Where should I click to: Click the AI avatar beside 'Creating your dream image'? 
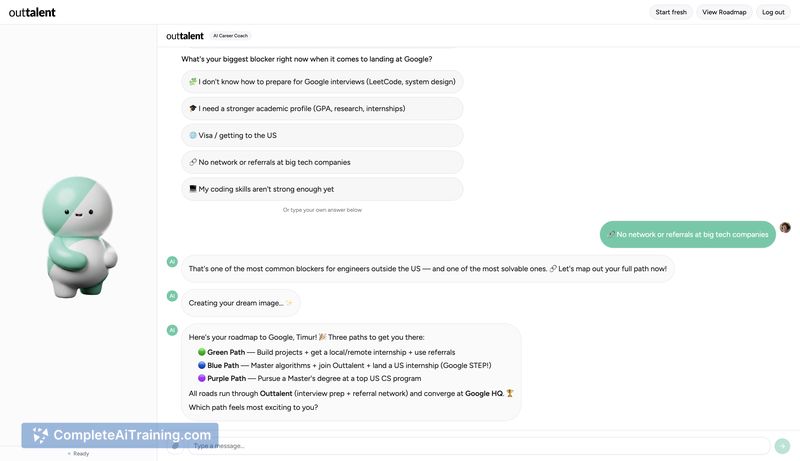point(172,296)
